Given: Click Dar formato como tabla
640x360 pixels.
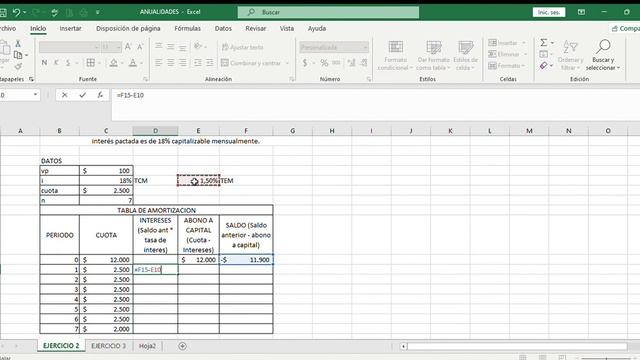Looking at the screenshot, I should click(x=433, y=55).
